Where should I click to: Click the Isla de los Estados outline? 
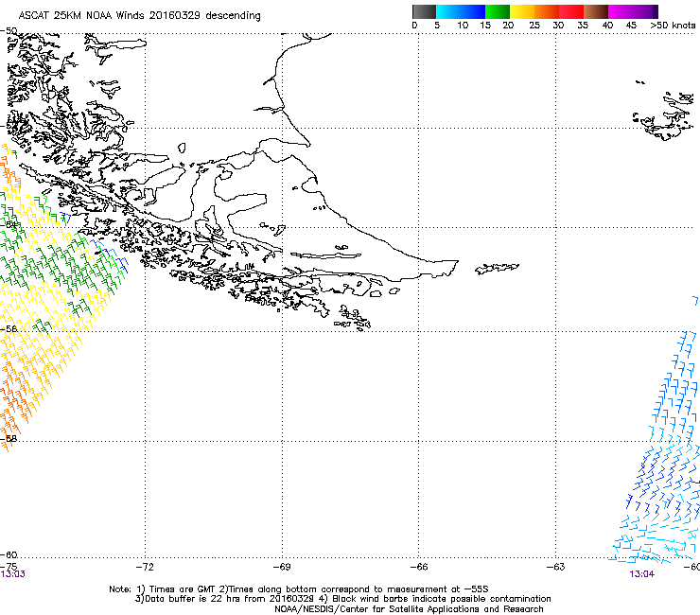(497, 268)
